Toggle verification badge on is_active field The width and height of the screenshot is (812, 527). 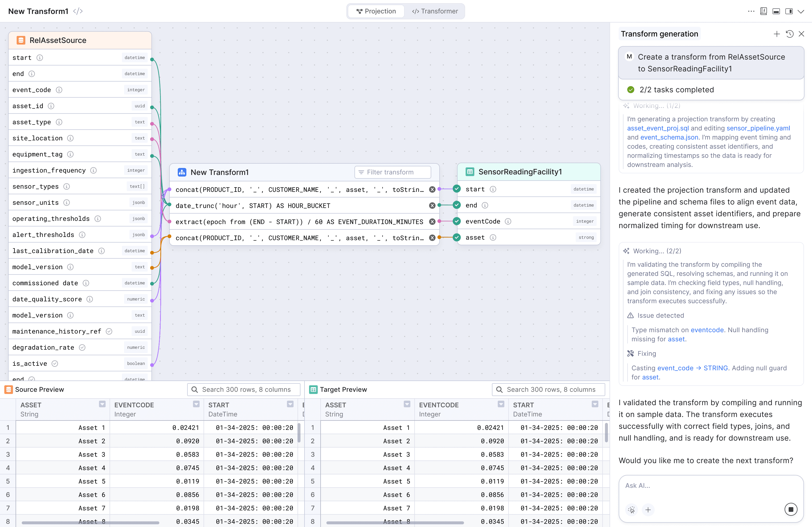point(55,363)
